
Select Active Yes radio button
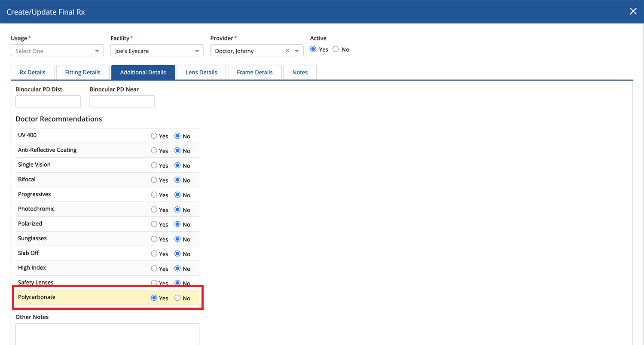click(x=313, y=49)
